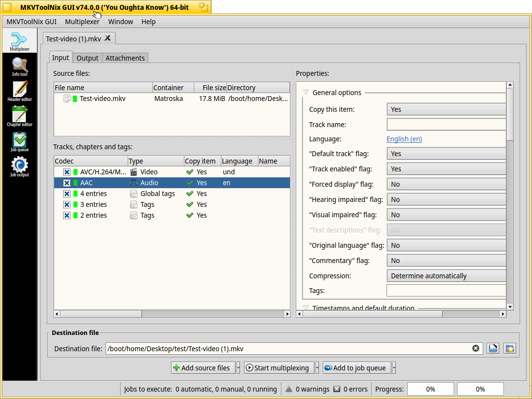Click the errors icon in status bar
Image resolution: width=532 pixels, height=399 pixels.
click(337, 389)
